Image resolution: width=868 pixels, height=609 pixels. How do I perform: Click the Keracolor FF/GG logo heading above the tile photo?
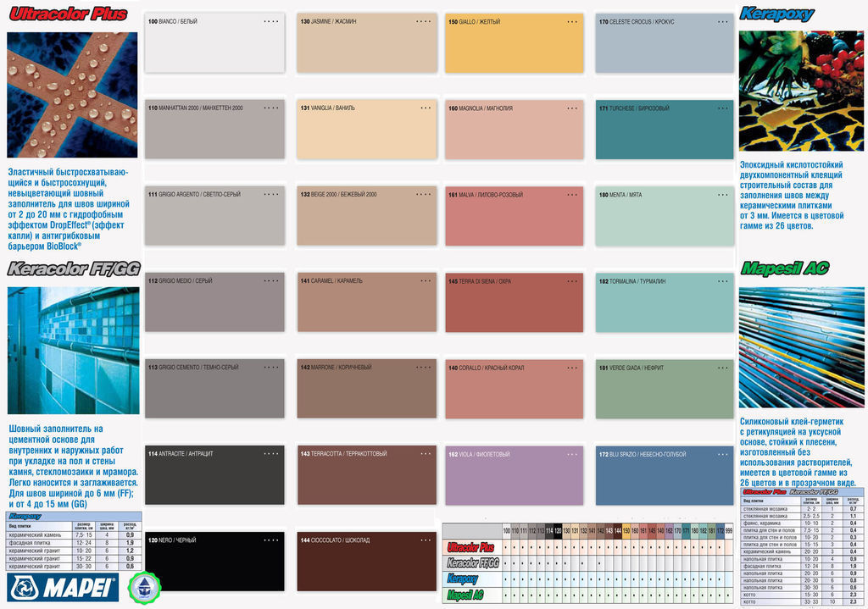point(74,269)
